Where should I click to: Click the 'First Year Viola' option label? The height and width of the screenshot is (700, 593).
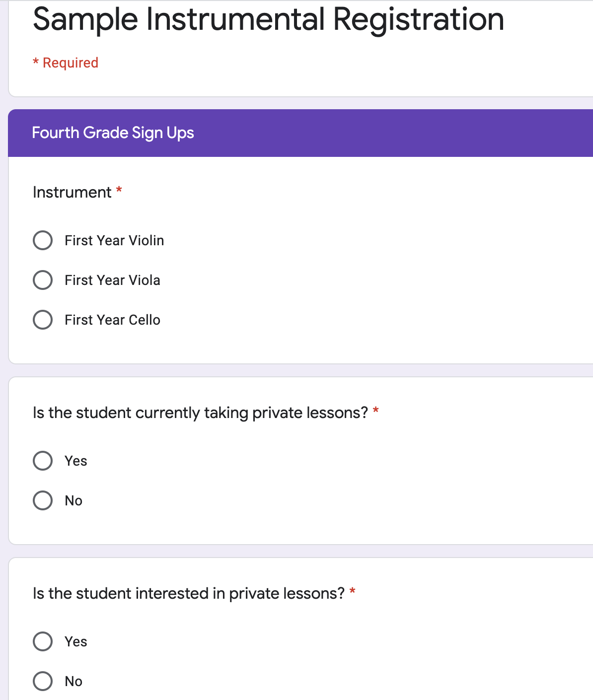point(112,280)
